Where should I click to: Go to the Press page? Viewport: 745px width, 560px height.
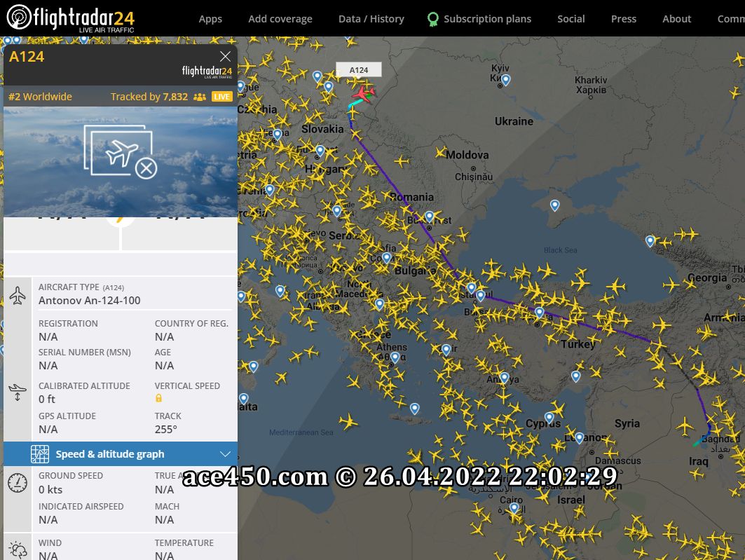[x=623, y=19]
